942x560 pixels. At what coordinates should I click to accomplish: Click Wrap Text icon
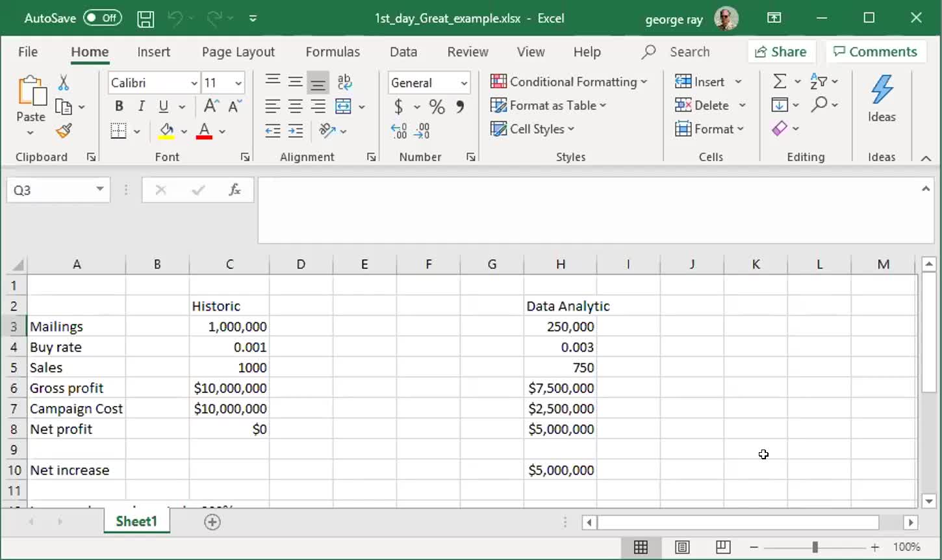tap(344, 82)
